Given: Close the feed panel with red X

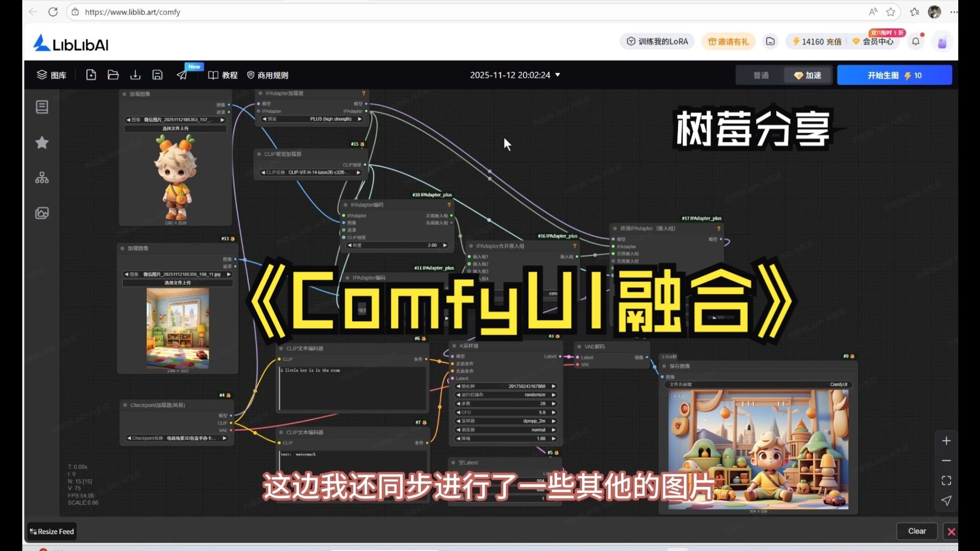Looking at the screenshot, I should tap(951, 531).
